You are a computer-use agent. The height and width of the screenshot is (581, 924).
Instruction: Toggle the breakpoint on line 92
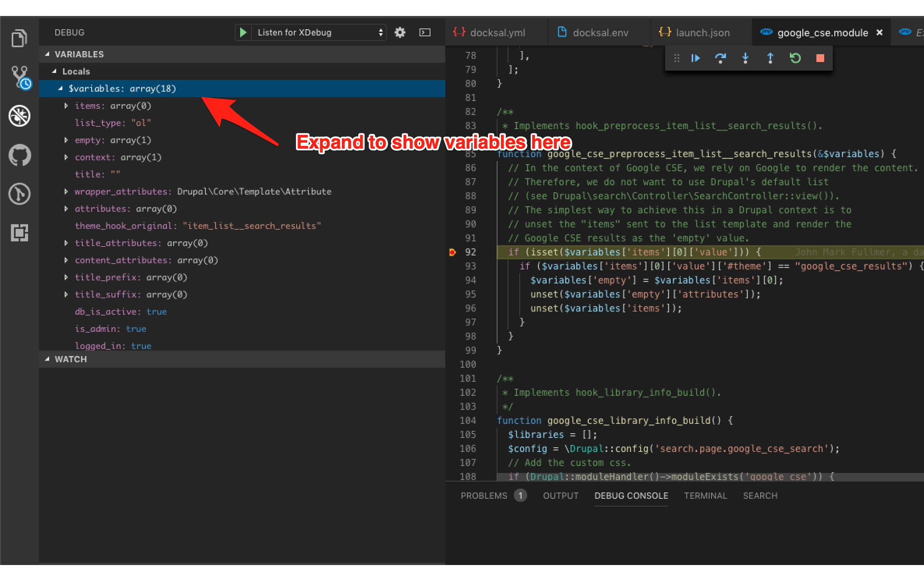point(452,252)
